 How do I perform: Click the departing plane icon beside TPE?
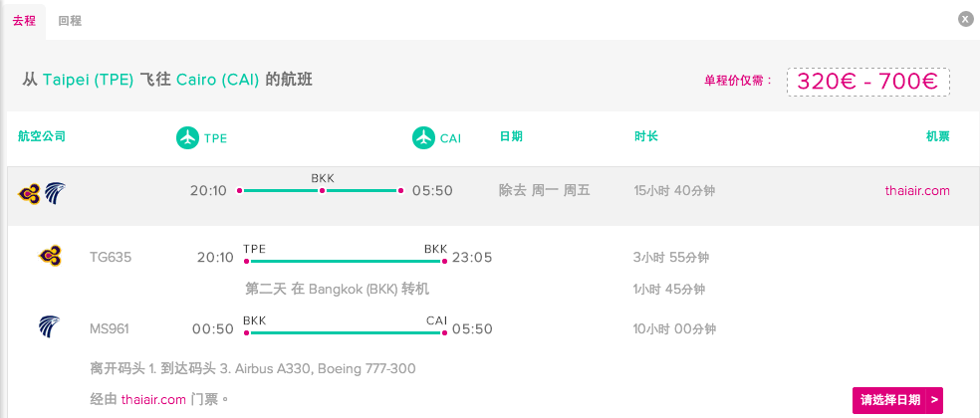187,138
